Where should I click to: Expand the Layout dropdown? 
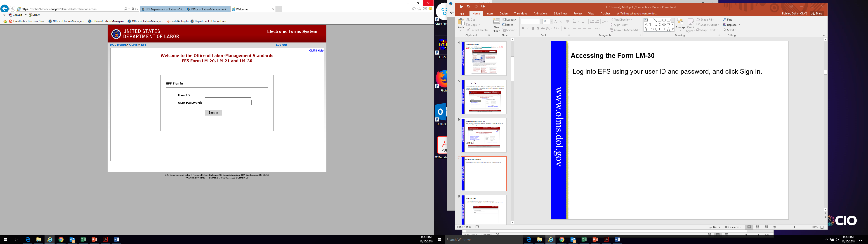(x=509, y=20)
